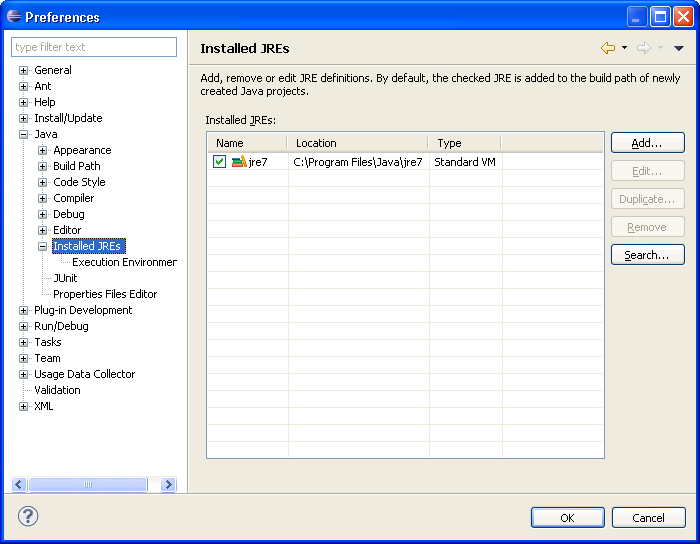Collapse the Java tree node

coord(24,134)
